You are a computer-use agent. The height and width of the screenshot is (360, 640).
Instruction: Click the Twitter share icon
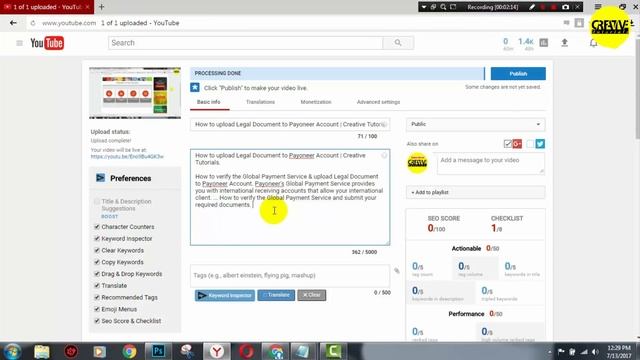coord(540,144)
